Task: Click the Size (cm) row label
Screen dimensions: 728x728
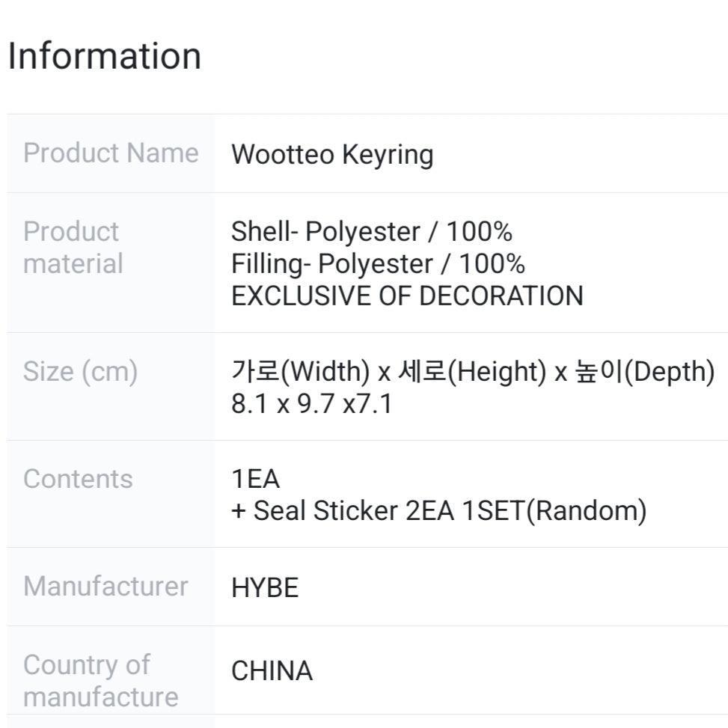Action: [x=80, y=371]
